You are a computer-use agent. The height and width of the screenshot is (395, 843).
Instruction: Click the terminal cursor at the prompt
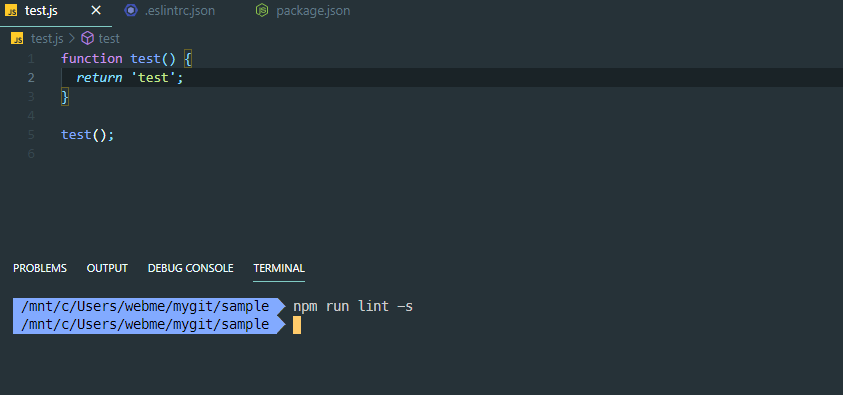(x=297, y=325)
